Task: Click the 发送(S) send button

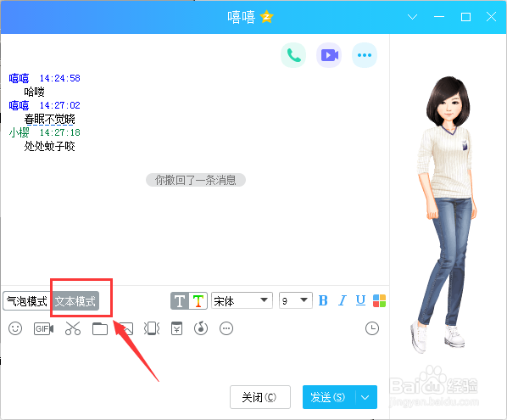Action: coord(329,397)
